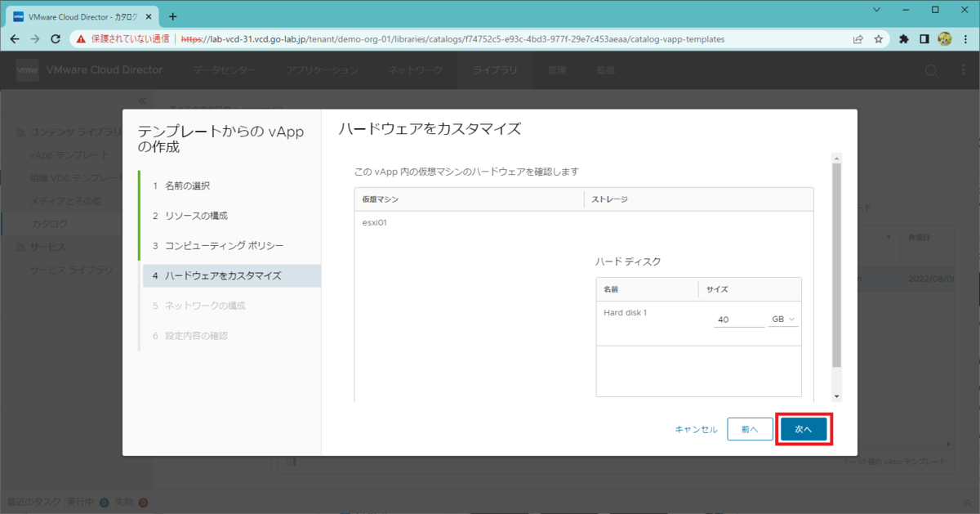This screenshot has height=514, width=980.
Task: Open the extensions puzzle icon
Action: tap(904, 38)
